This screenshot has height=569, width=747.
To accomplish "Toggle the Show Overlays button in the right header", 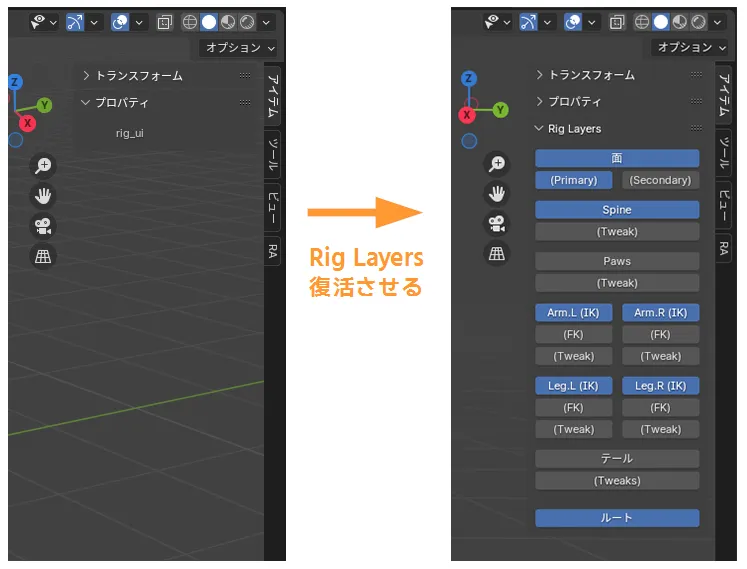I will [x=574, y=21].
